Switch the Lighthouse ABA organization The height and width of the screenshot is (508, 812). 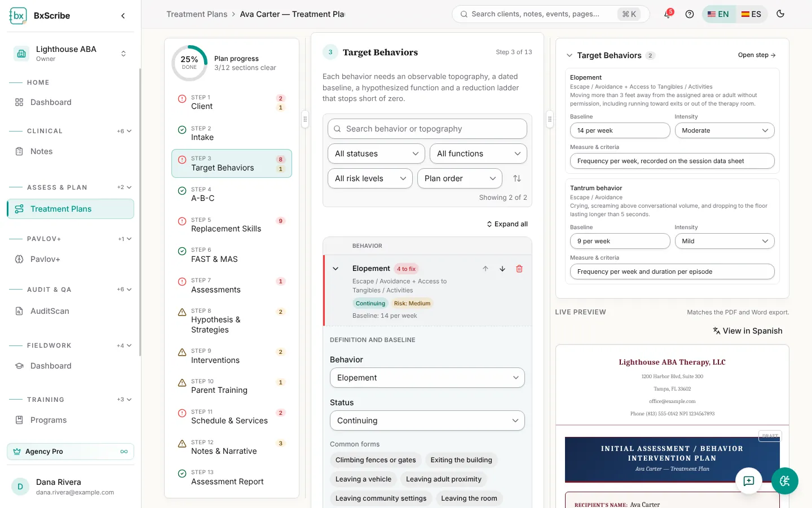70,54
